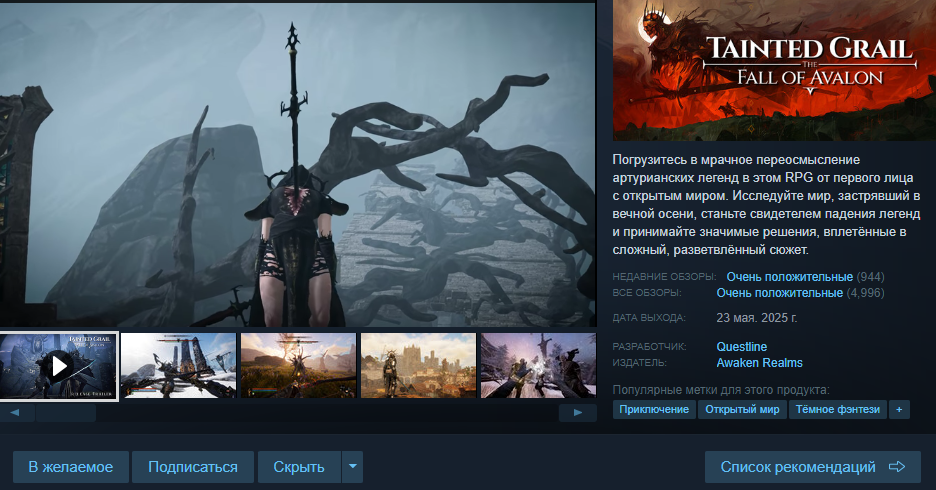Click the game description paragraph
The width and height of the screenshot is (936, 490).
point(766,205)
